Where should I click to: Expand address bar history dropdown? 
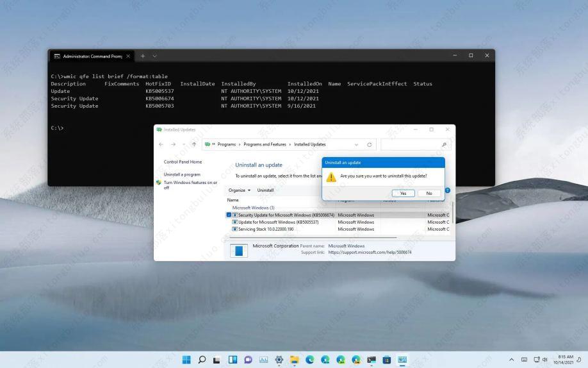point(356,145)
